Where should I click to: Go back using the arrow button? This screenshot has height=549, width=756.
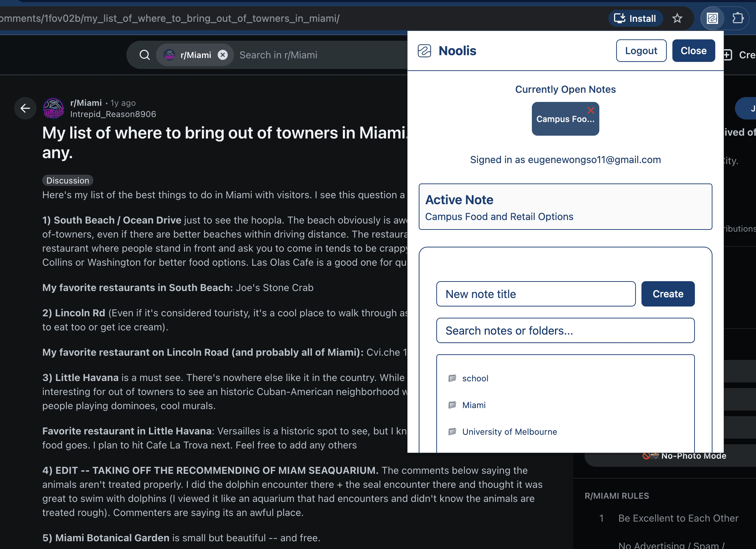[25, 108]
